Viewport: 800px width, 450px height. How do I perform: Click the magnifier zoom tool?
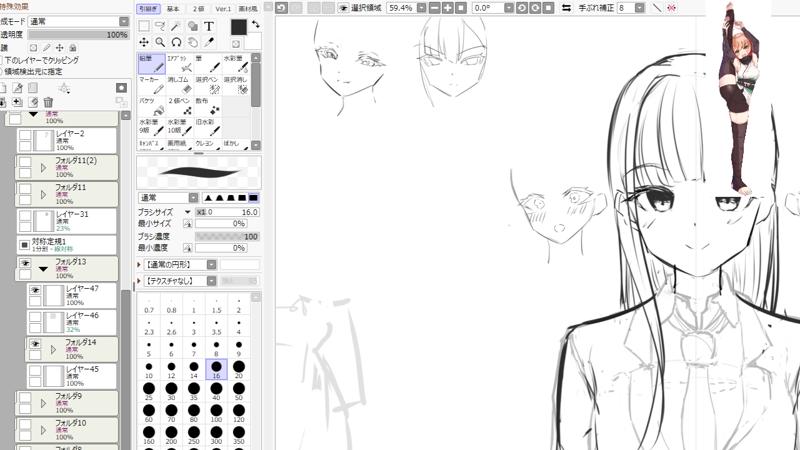(x=160, y=42)
